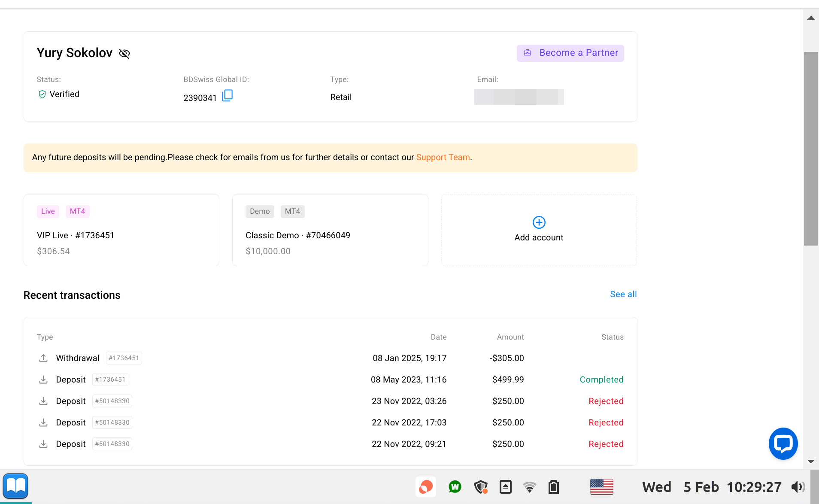Click the shield security icon in tray
This screenshot has height=504, width=819.
coord(480,487)
